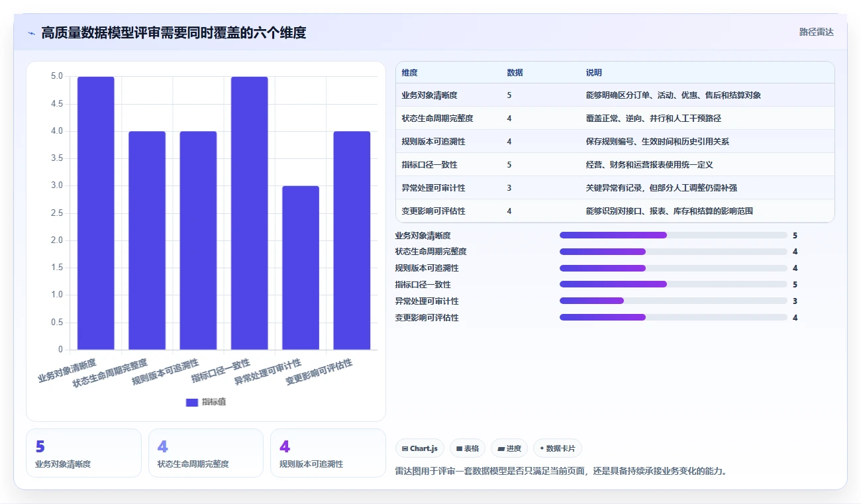
Task: Click the 5.0 y-axis label
Action: (57, 76)
